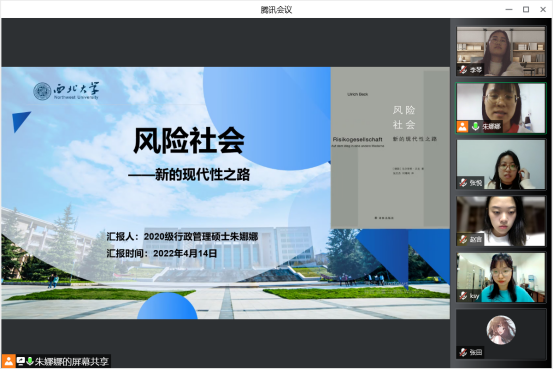Click the green microphone in the screen sharing label
Image resolution: width=553 pixels, height=369 pixels.
click(30, 361)
